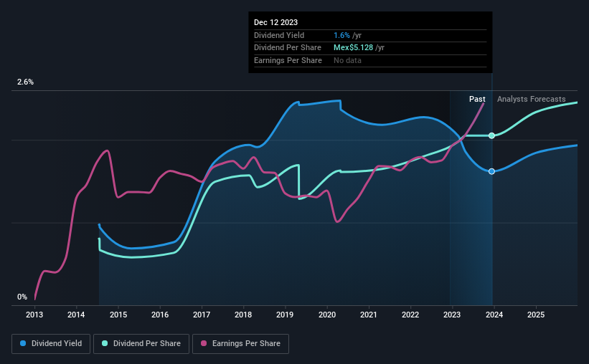
Task: Select the blue dividend yield data point
Action: 491,171
